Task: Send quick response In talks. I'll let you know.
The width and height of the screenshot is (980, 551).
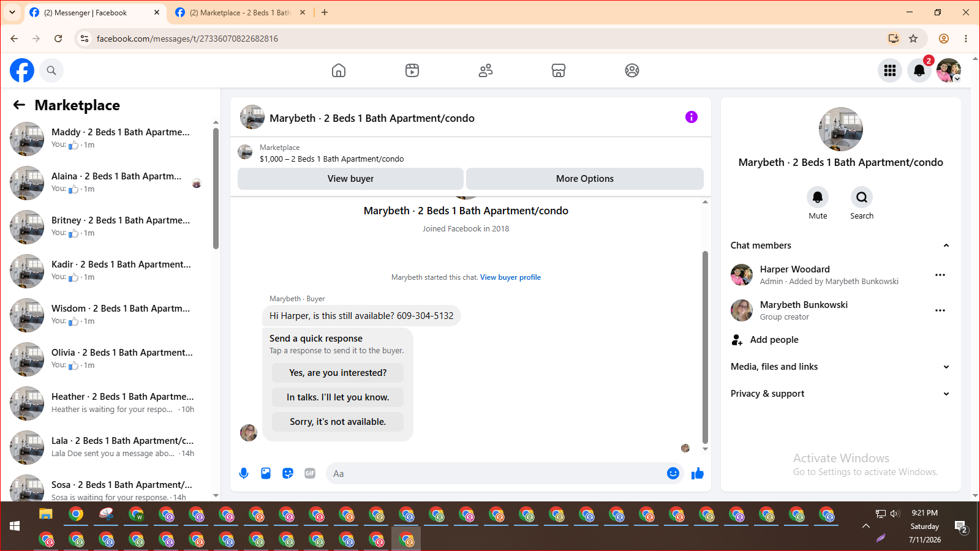Action: tap(338, 397)
